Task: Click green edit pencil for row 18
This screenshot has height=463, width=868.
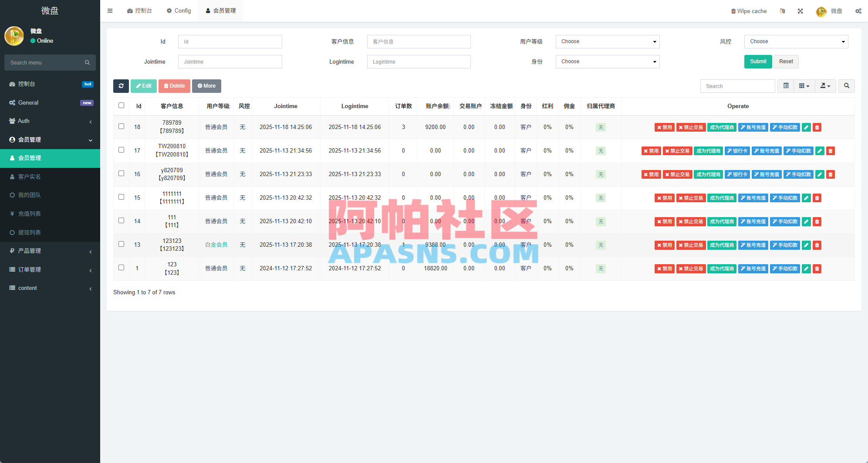Action: point(806,127)
